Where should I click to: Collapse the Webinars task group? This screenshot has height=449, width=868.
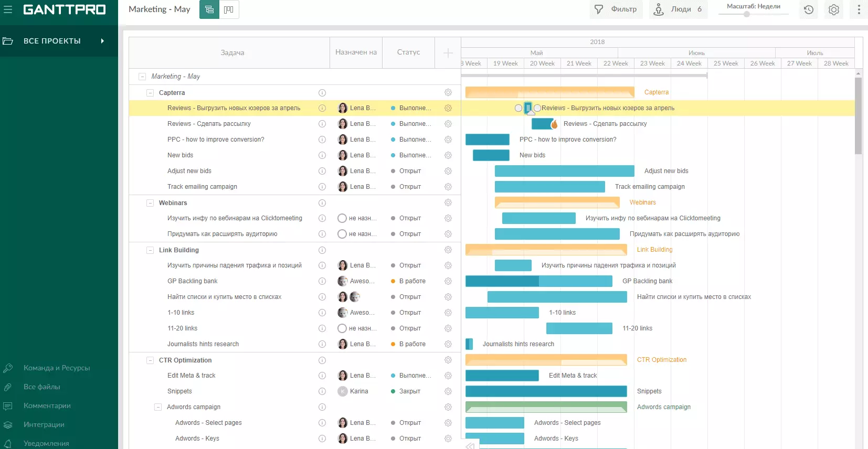tap(150, 203)
